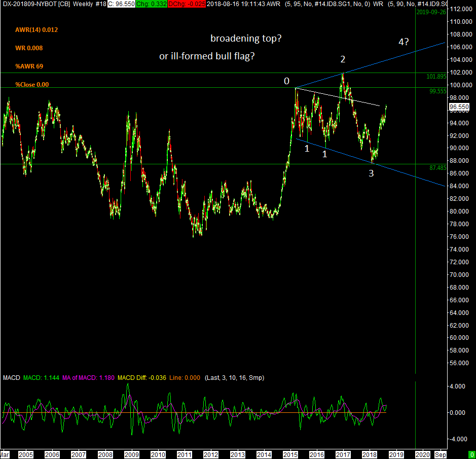Click the 101.895 horizontal line label
Screen dimensions: 476x459
(436, 77)
